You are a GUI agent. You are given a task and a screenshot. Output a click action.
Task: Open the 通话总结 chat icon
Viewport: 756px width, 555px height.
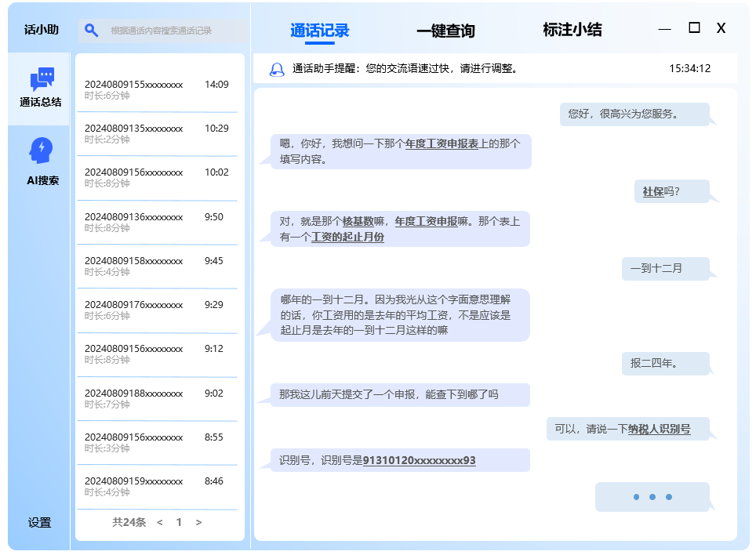[42, 80]
